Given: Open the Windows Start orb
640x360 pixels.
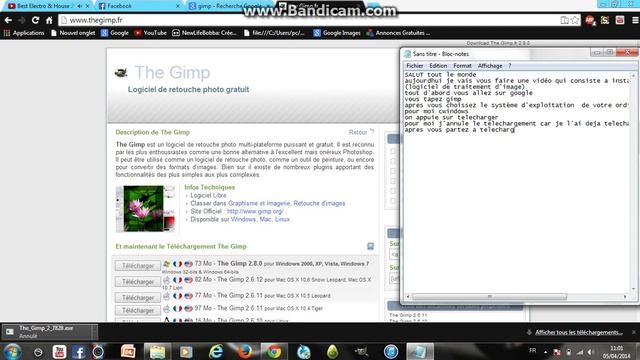Looking at the screenshot, I should (12, 351).
